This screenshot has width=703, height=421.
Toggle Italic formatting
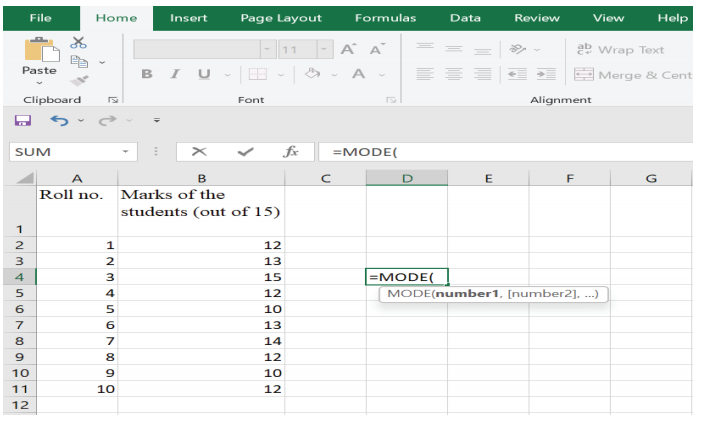(x=174, y=75)
